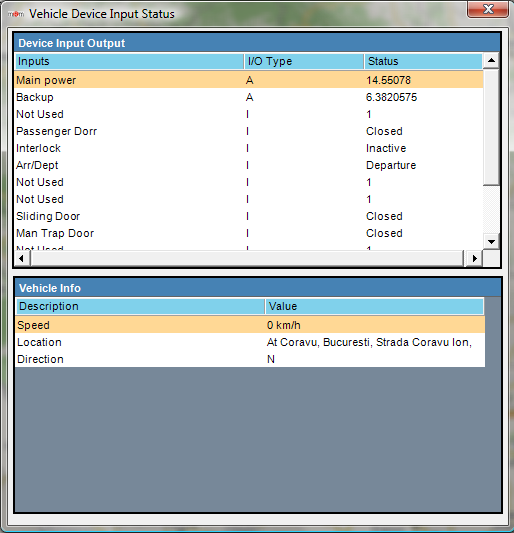514x533 pixels.
Task: Click the Description column header
Action: click(x=140, y=306)
